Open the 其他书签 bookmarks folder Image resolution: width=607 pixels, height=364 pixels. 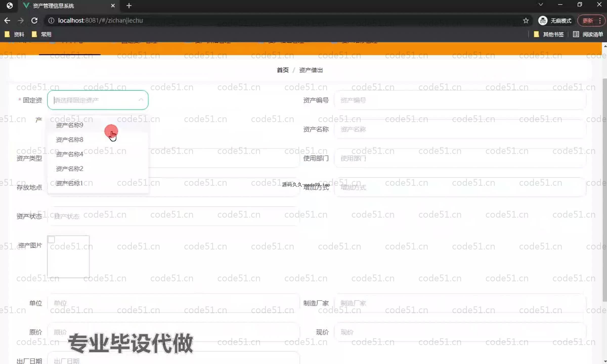coord(549,34)
